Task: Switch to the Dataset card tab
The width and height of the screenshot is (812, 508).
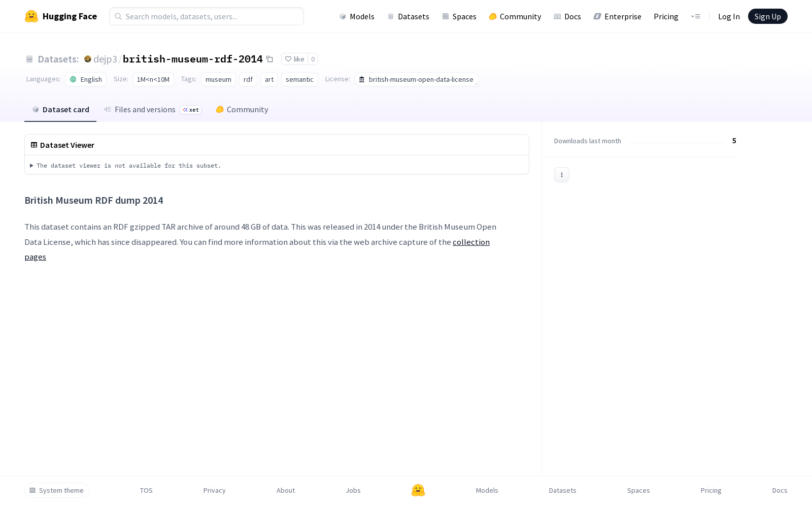Action: [x=60, y=109]
